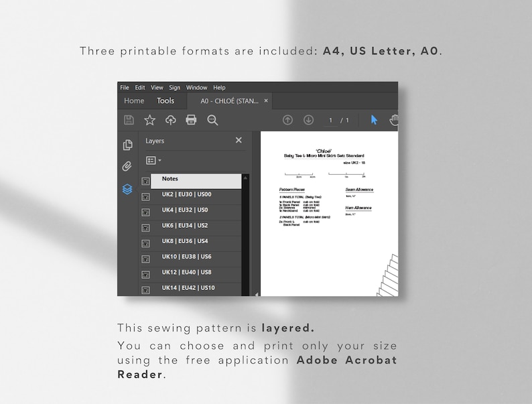The image size is (532, 404).
Task: Select the Hand pan tool
Action: [x=394, y=120]
